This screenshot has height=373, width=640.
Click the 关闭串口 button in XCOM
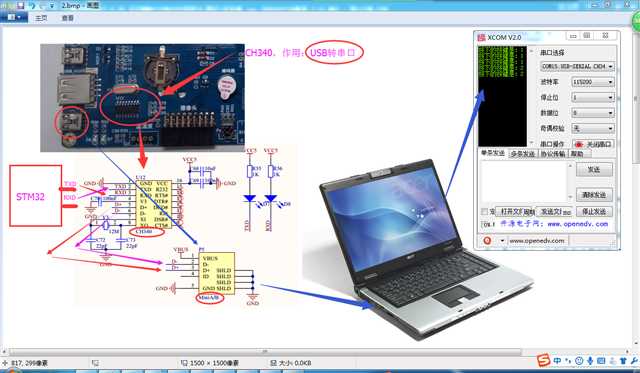(x=593, y=144)
